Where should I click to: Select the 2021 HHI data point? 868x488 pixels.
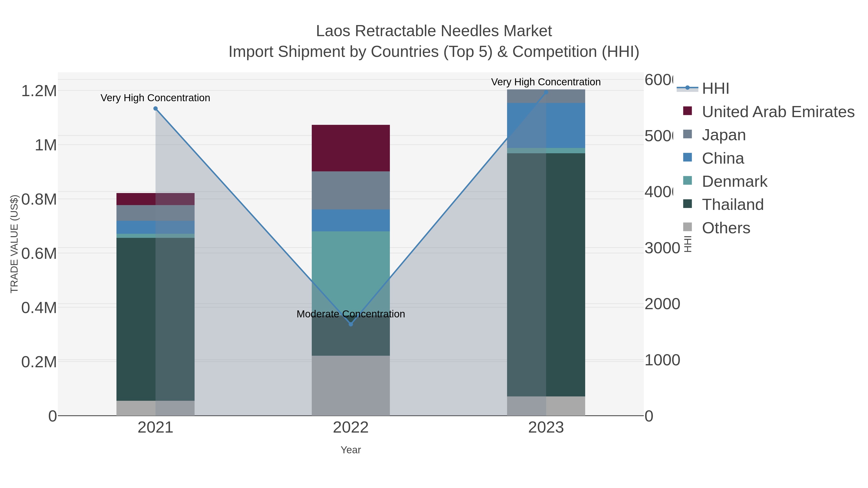coord(155,108)
